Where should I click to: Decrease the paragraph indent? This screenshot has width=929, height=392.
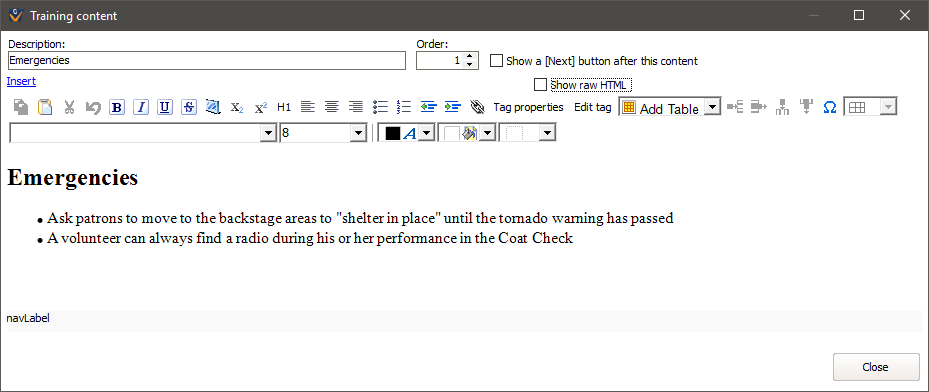[428, 107]
